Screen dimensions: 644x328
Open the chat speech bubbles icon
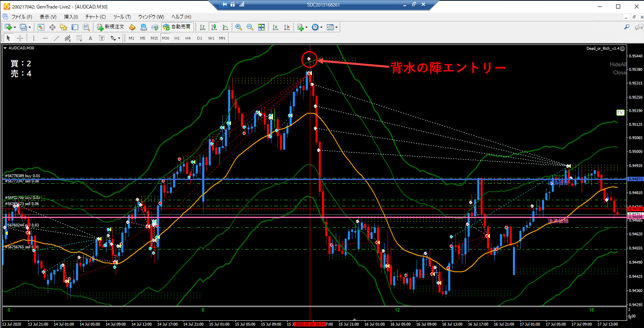pyautogui.click(x=639, y=27)
